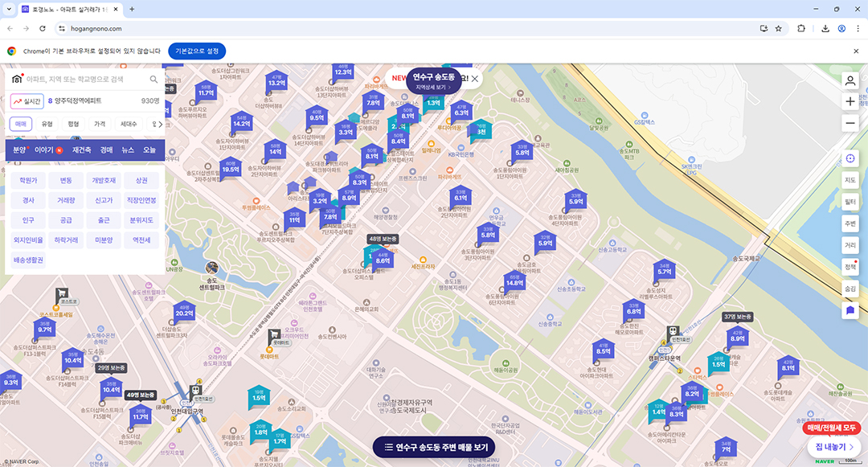Click the 롯데마트 shopping cart map marker
Screen dimensions: 868x467
(x=274, y=335)
